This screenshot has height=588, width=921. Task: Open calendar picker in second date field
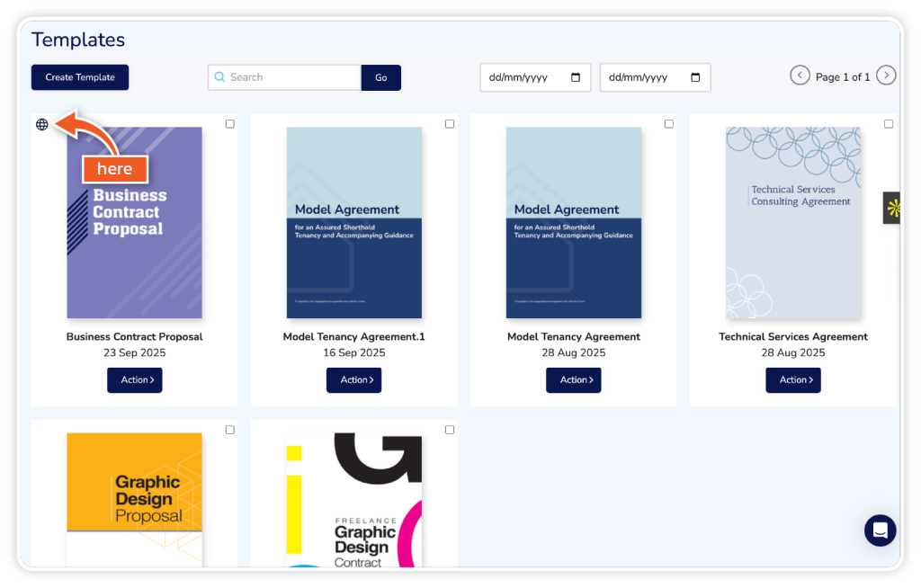coord(695,77)
